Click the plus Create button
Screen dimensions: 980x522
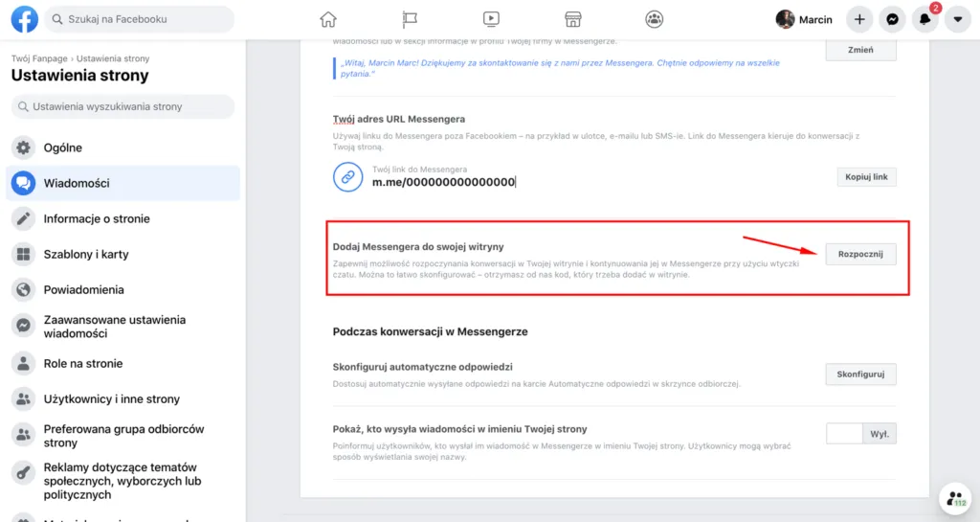tap(859, 19)
